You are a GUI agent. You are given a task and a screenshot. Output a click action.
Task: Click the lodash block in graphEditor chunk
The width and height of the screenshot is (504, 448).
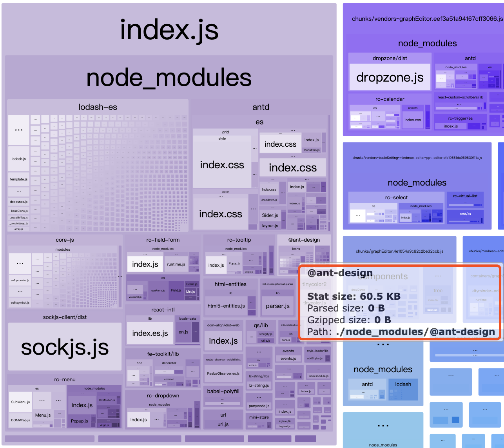403,389
